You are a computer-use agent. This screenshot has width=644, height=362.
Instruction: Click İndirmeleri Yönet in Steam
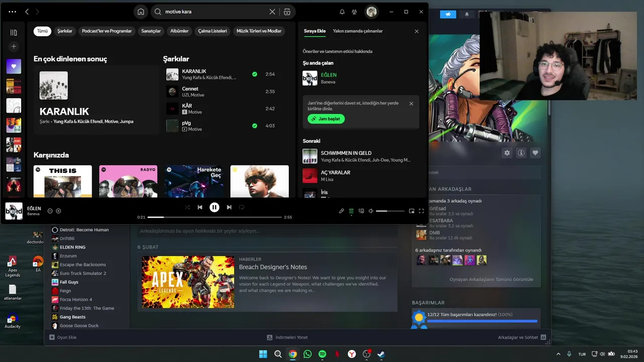click(287, 337)
